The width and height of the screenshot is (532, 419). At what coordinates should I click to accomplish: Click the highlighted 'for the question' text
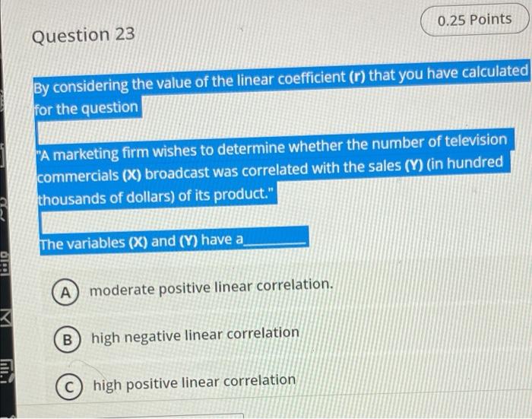[87, 109]
